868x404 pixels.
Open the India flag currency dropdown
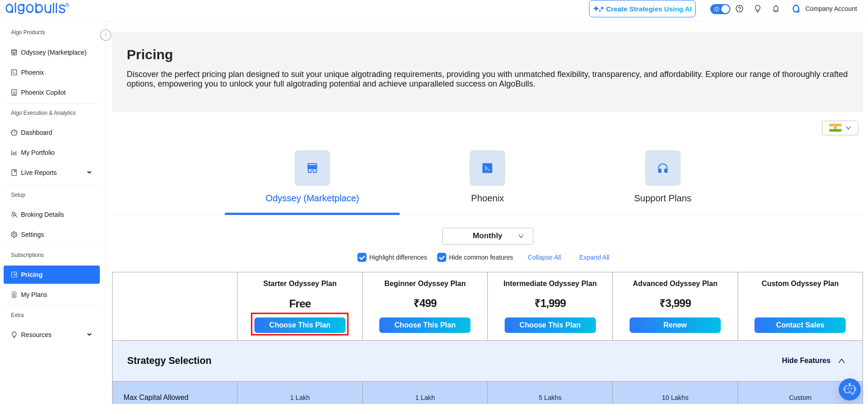840,128
